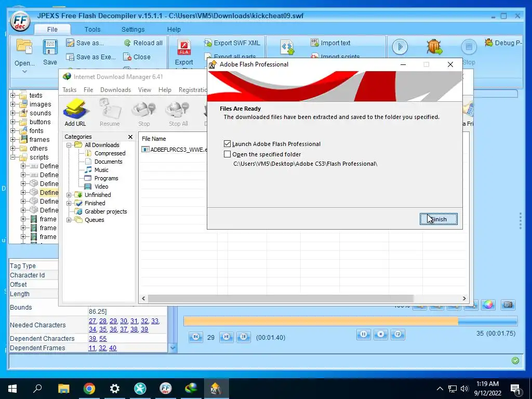Click Save as Exe... in JPEXS ribbon
532x399 pixels.
tap(91, 57)
